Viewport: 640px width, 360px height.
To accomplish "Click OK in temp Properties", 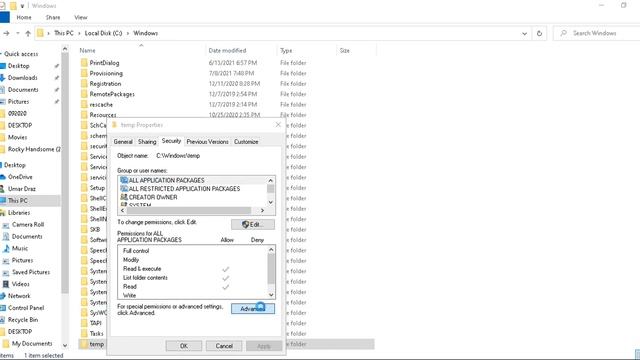I will [x=184, y=346].
